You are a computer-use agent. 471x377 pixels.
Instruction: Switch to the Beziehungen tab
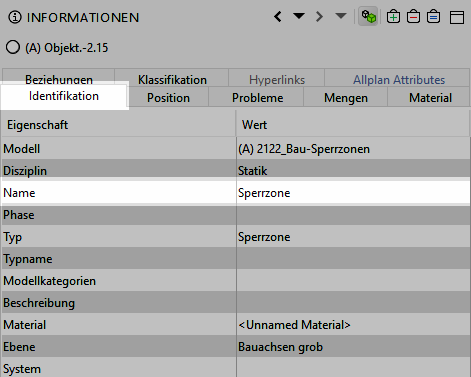coord(59,77)
